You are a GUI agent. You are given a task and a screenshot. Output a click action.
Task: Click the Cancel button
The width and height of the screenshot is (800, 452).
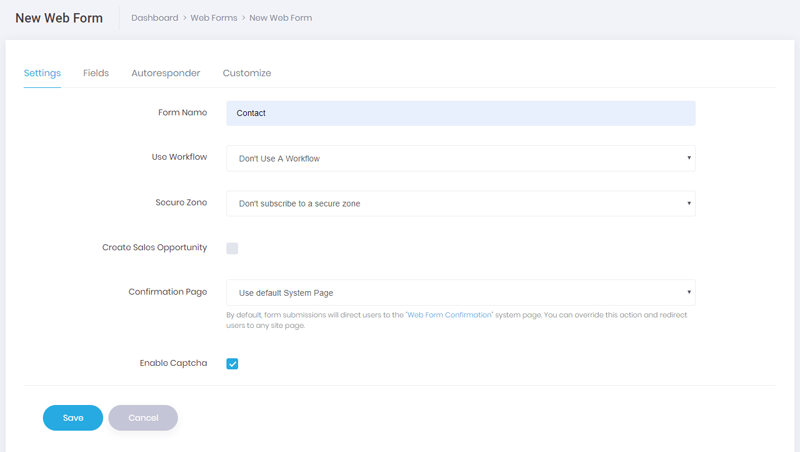[x=143, y=418]
